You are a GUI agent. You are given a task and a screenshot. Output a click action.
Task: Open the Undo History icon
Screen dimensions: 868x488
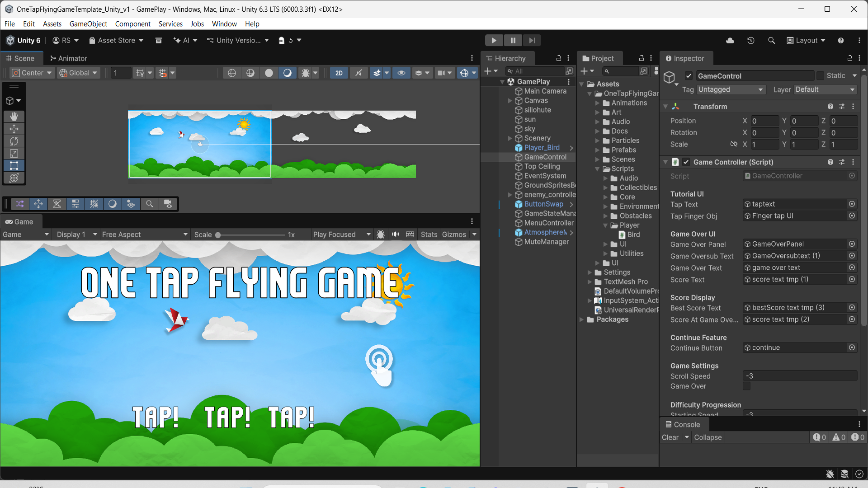[x=751, y=40]
